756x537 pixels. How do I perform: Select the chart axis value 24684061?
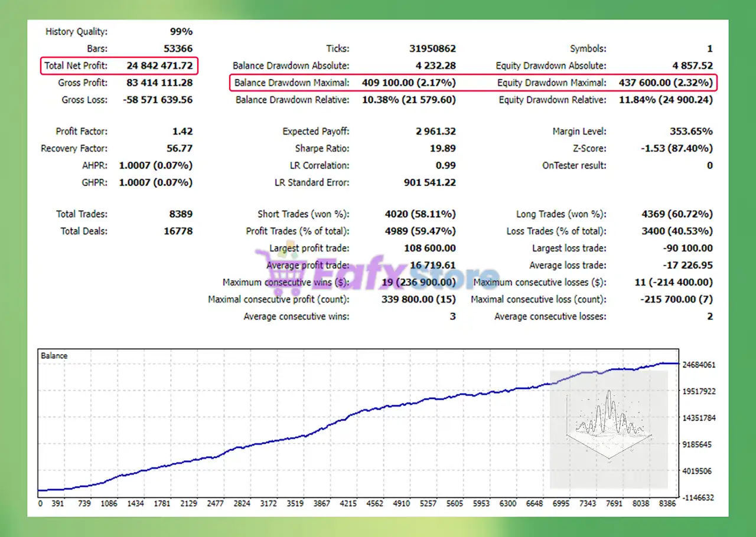(699, 365)
